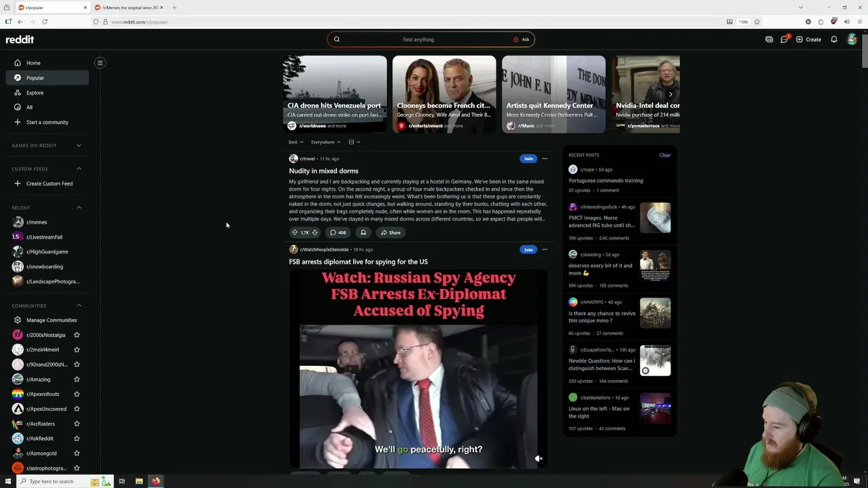
Task: Click the browser address bar
Action: pos(407,22)
